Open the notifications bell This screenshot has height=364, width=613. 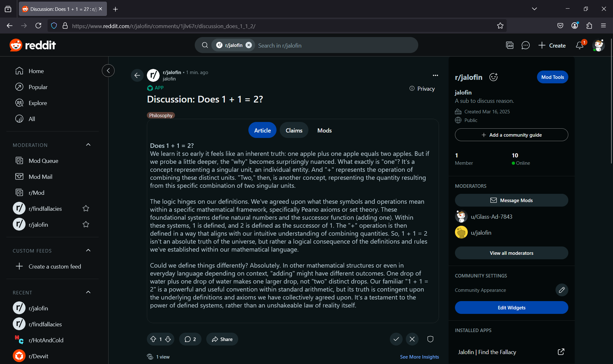click(579, 45)
